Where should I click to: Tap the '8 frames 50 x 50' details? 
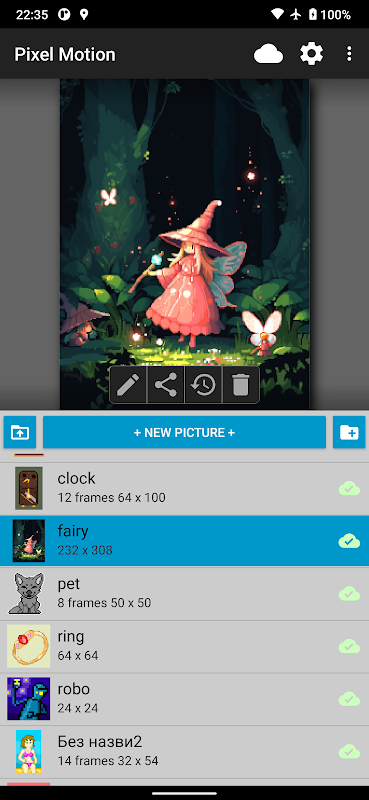point(104,603)
